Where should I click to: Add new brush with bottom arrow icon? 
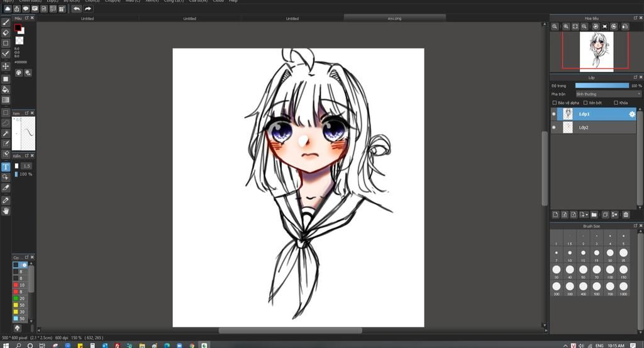tap(17, 328)
